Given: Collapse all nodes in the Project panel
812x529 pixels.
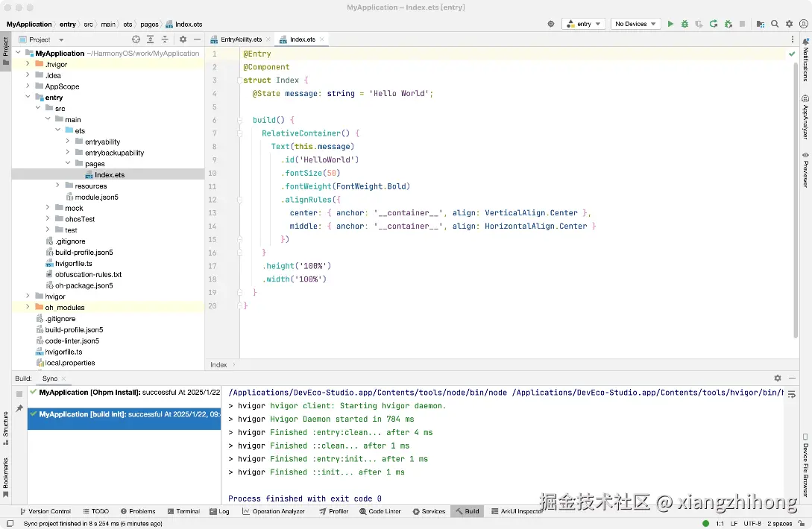Looking at the screenshot, I should click(165, 39).
